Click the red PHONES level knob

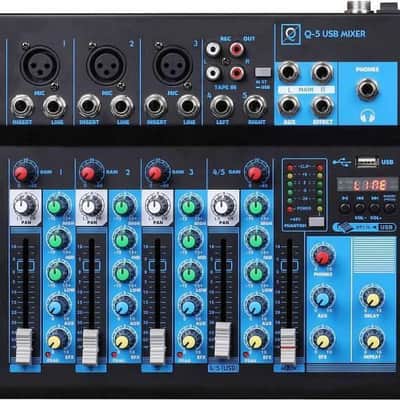pos(322,256)
